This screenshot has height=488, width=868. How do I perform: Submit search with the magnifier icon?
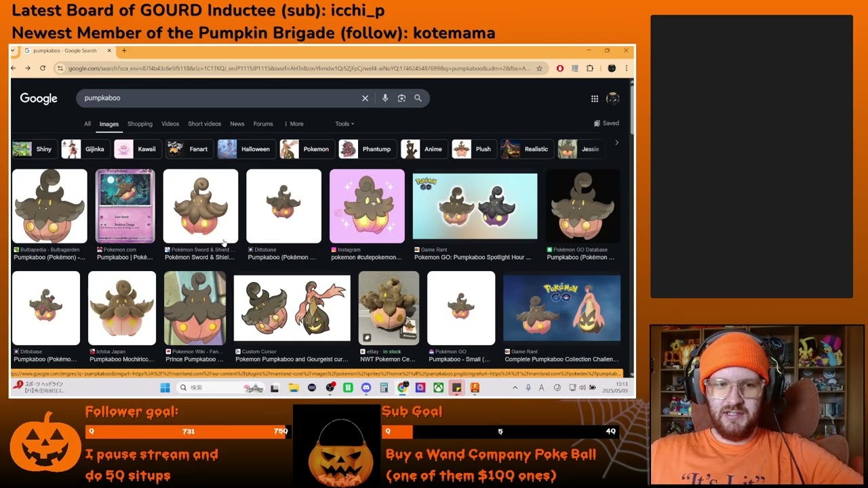(418, 98)
